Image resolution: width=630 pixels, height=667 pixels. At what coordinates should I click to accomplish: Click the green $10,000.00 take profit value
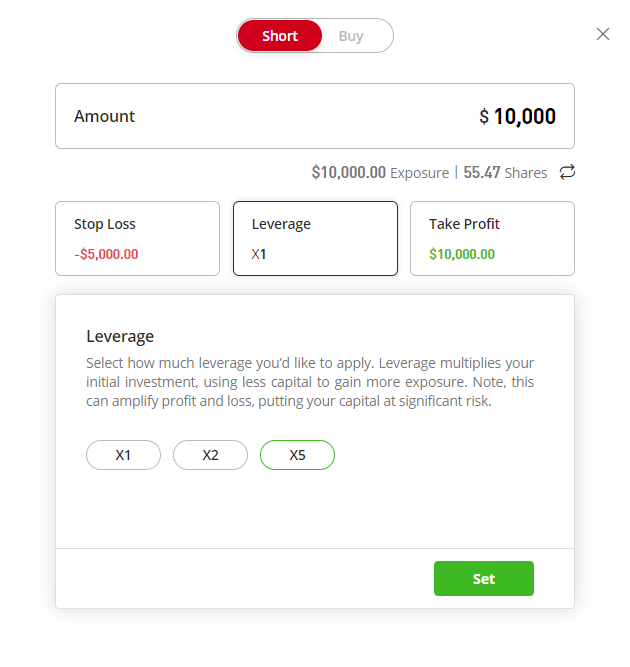462,254
